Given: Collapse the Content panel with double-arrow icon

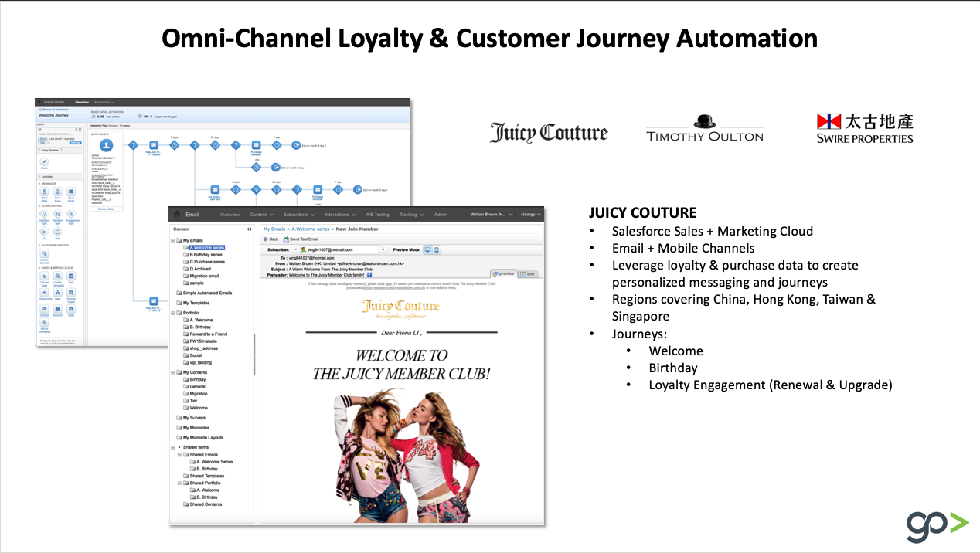Looking at the screenshot, I should click(x=249, y=229).
